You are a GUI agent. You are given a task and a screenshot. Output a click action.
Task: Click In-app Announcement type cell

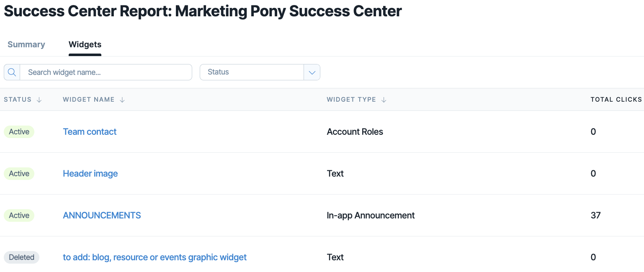tap(371, 215)
